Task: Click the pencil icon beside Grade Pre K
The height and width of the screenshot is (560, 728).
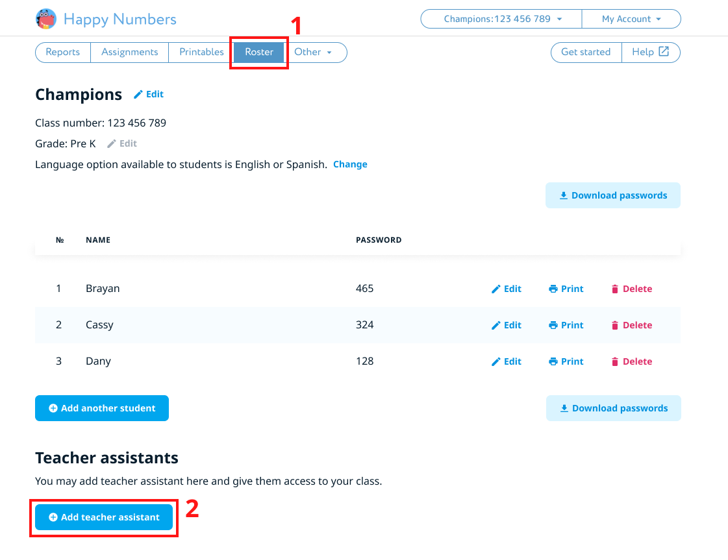Action: [112, 143]
